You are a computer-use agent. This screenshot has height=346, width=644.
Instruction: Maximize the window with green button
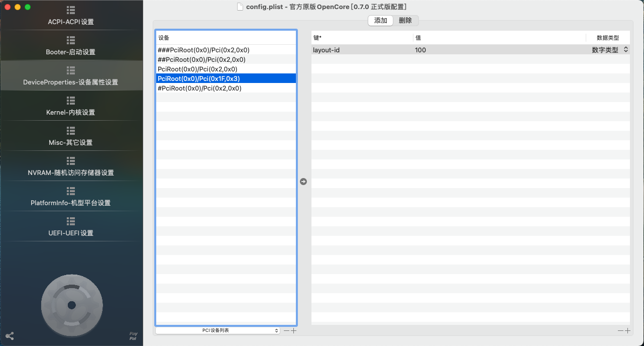tap(28, 7)
